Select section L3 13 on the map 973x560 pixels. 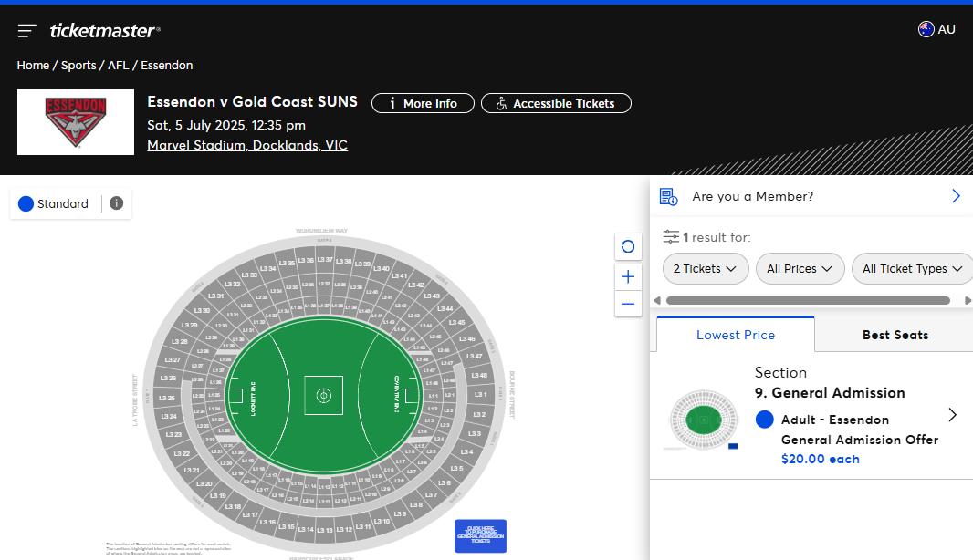pyautogui.click(x=325, y=530)
